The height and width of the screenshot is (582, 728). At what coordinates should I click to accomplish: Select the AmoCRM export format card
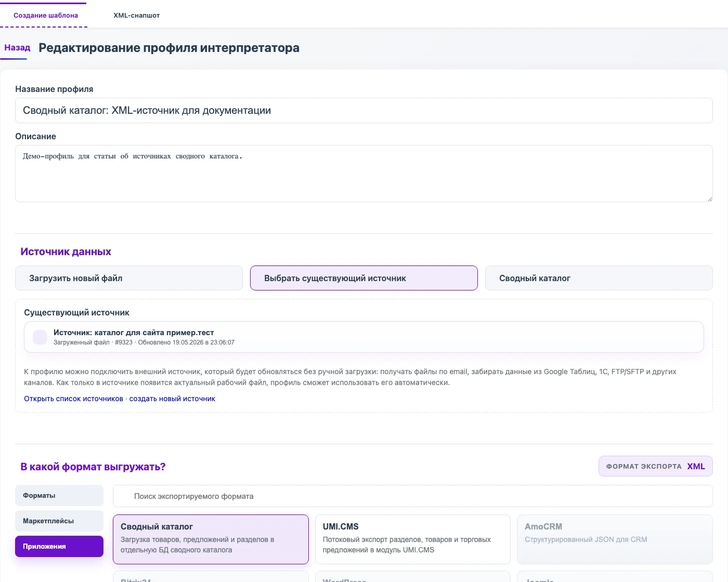click(615, 539)
